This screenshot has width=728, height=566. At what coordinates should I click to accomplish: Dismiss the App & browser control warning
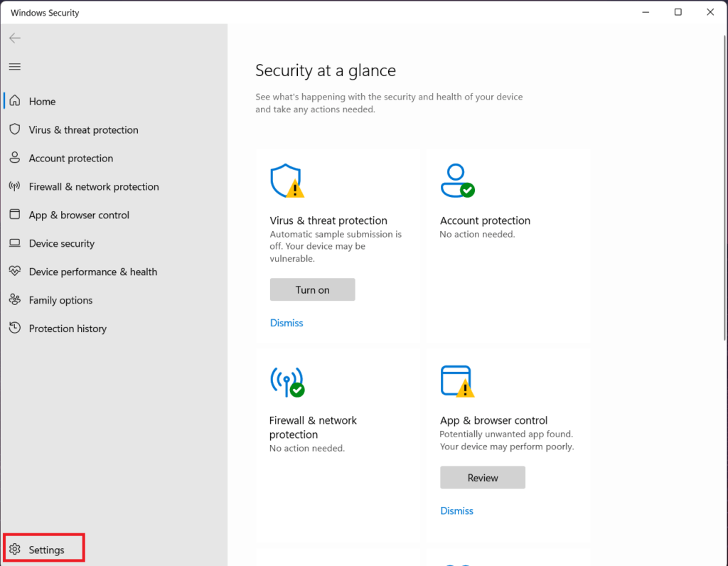pyautogui.click(x=457, y=511)
